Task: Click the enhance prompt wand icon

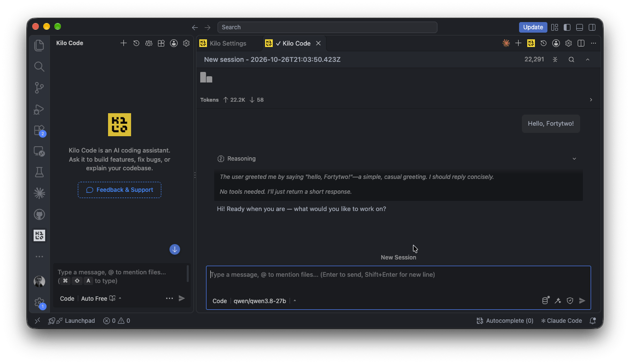Action: click(x=557, y=301)
